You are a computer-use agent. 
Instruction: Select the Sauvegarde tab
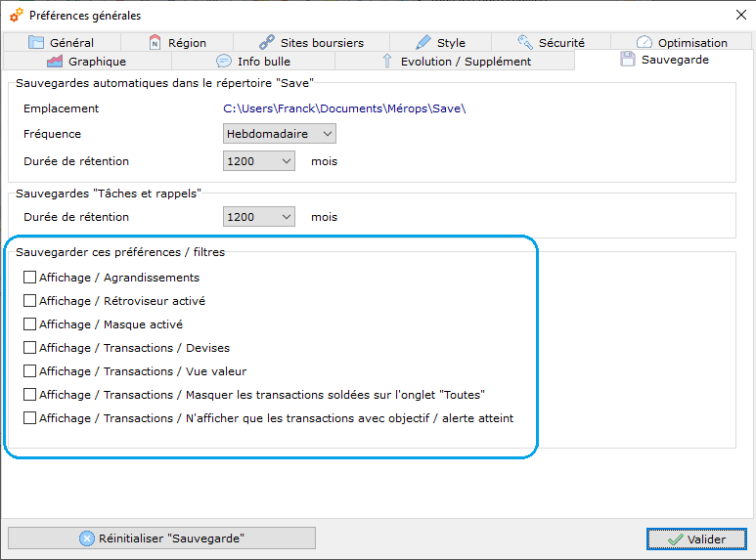click(x=664, y=60)
